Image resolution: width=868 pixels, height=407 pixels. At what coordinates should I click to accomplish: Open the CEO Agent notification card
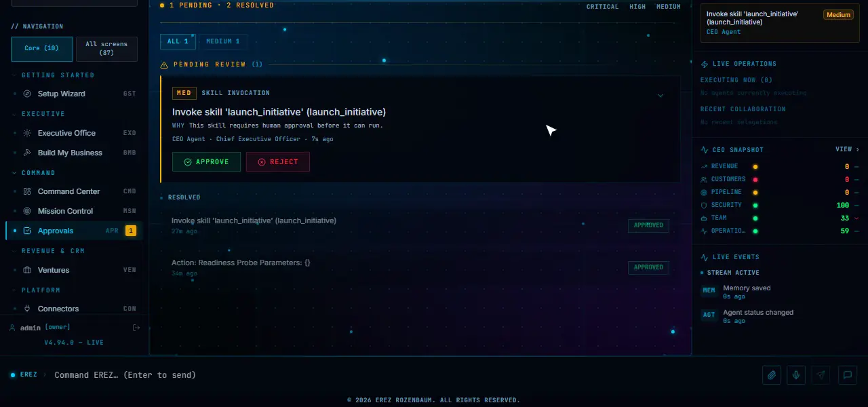[x=780, y=22]
